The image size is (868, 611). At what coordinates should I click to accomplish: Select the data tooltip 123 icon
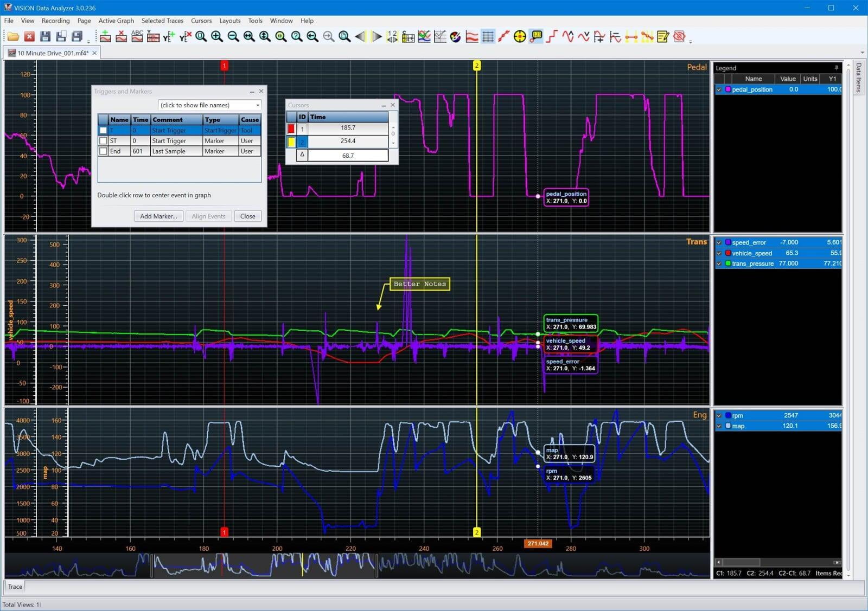(536, 36)
